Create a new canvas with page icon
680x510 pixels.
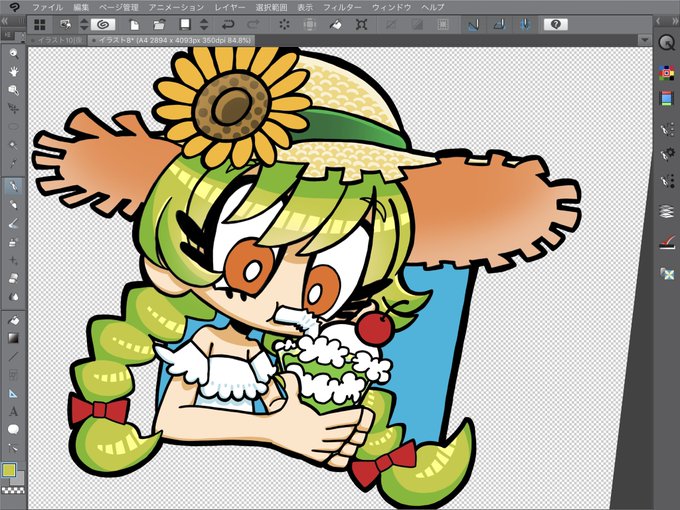pyautogui.click(x=134, y=25)
